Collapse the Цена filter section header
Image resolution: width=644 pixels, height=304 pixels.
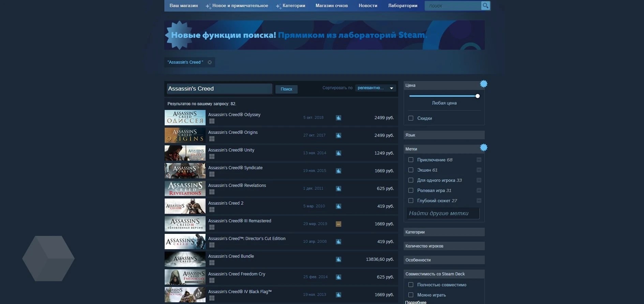pos(444,85)
